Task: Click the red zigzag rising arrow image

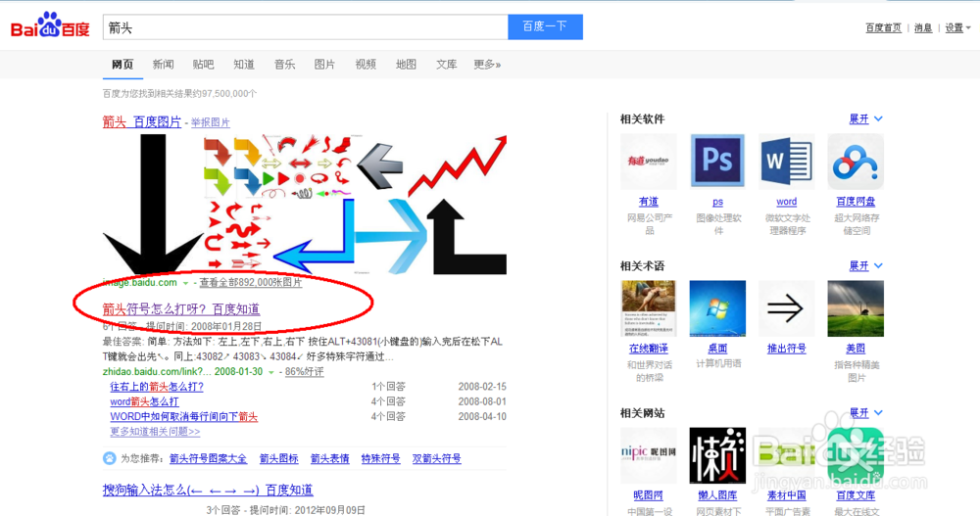Action: point(457,166)
